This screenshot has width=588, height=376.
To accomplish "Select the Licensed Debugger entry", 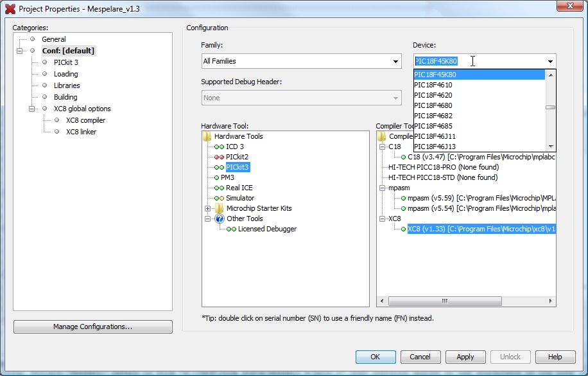I will 266,229.
